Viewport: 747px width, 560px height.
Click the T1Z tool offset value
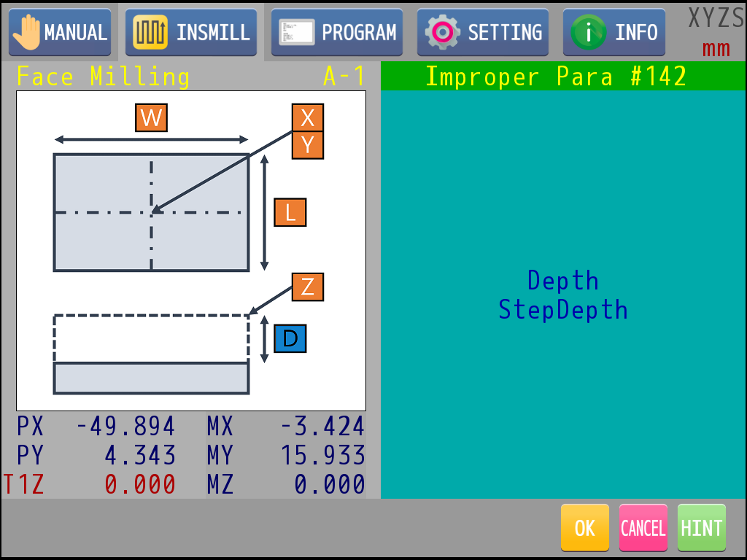(x=139, y=484)
